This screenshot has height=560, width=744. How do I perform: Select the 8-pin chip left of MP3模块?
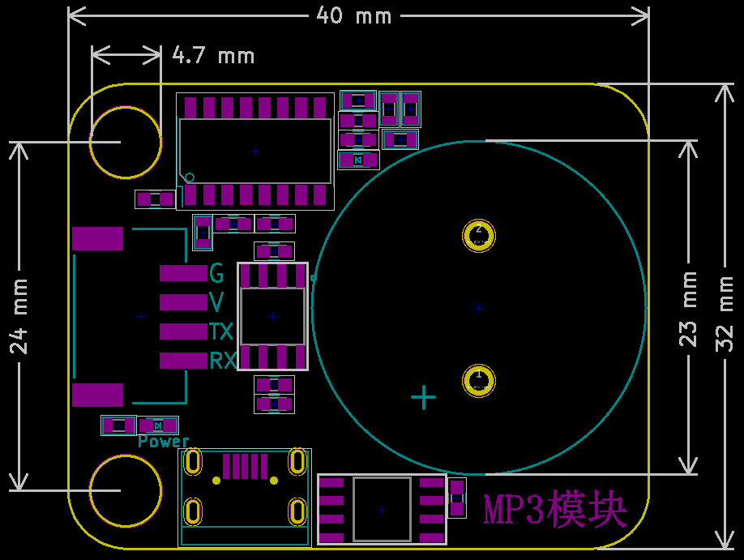[382, 510]
